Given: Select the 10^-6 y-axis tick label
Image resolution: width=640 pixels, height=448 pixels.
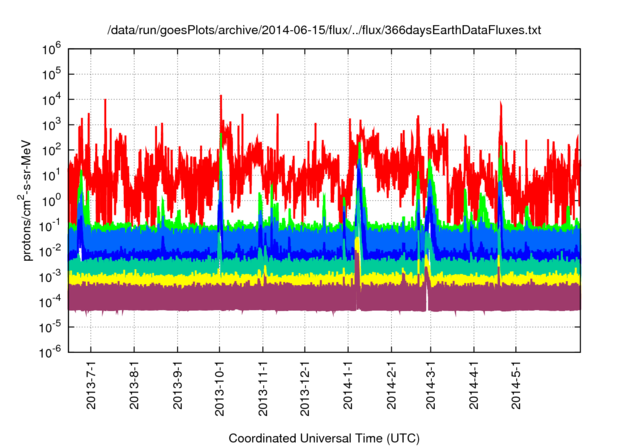Looking at the screenshot, I should [50, 352].
